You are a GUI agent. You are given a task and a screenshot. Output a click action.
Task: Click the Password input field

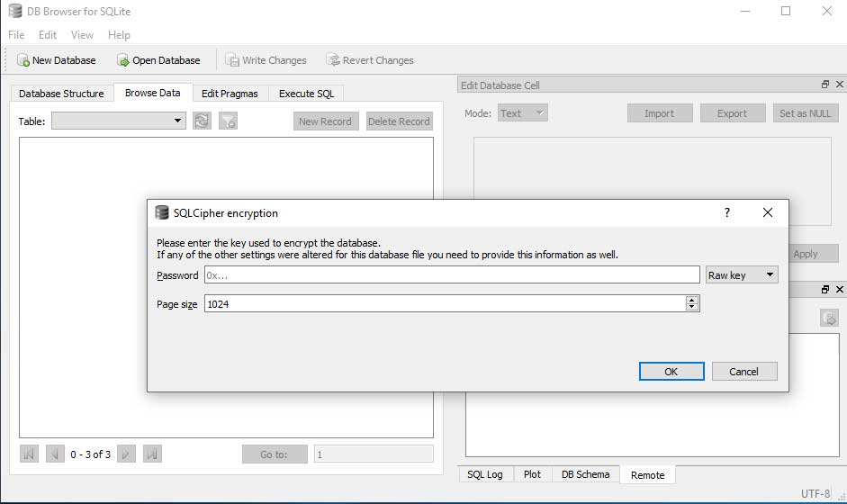pyautogui.click(x=452, y=275)
